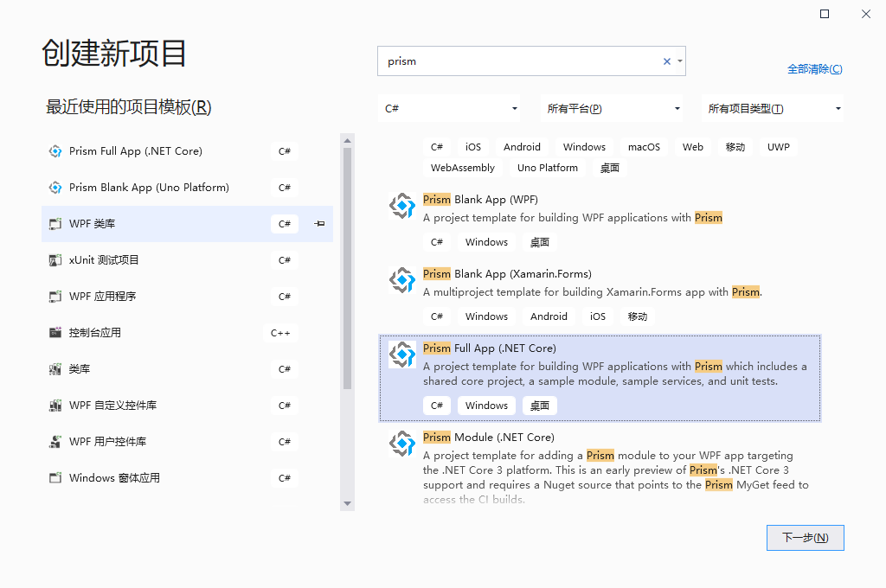Pin the WPF 类库 template

tap(319, 224)
